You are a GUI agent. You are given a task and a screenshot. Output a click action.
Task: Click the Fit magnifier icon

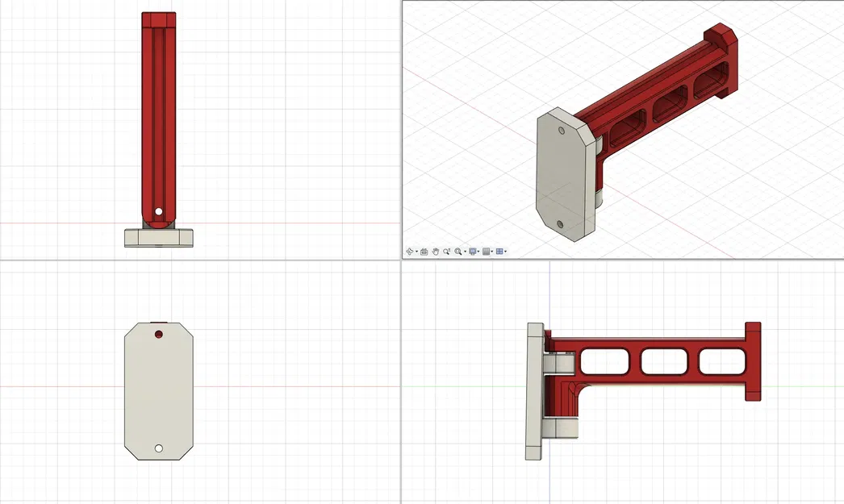point(458,251)
